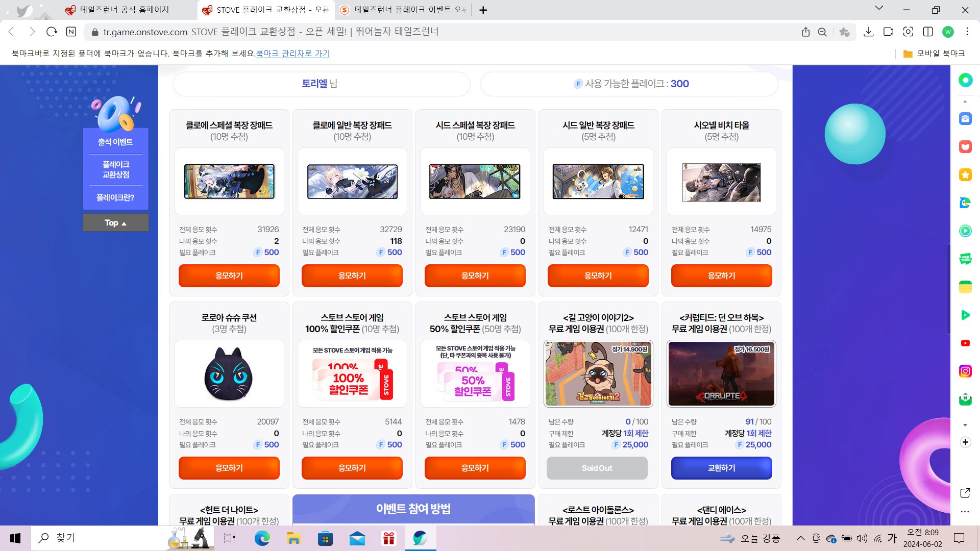Expand sidebar list with down triangle

pos(965,425)
